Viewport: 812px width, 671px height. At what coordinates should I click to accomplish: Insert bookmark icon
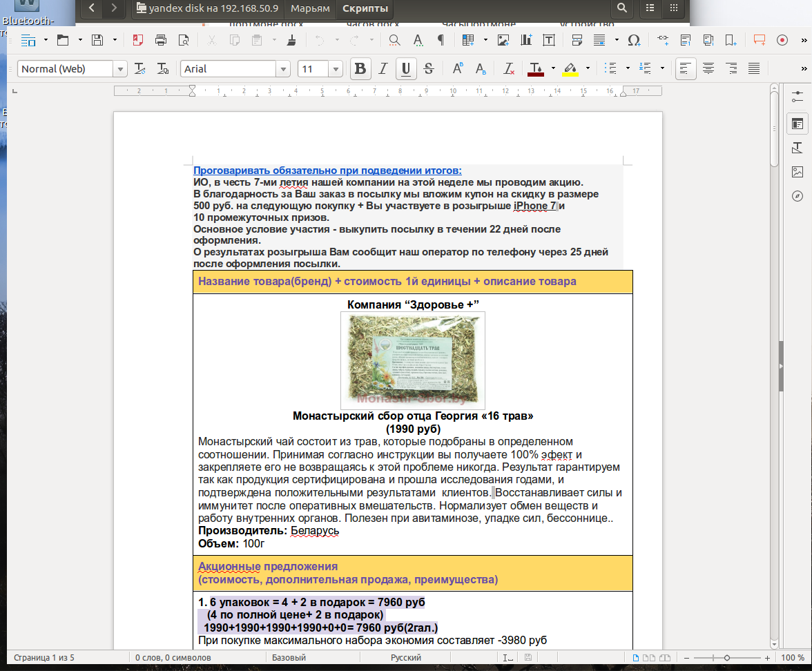(731, 40)
